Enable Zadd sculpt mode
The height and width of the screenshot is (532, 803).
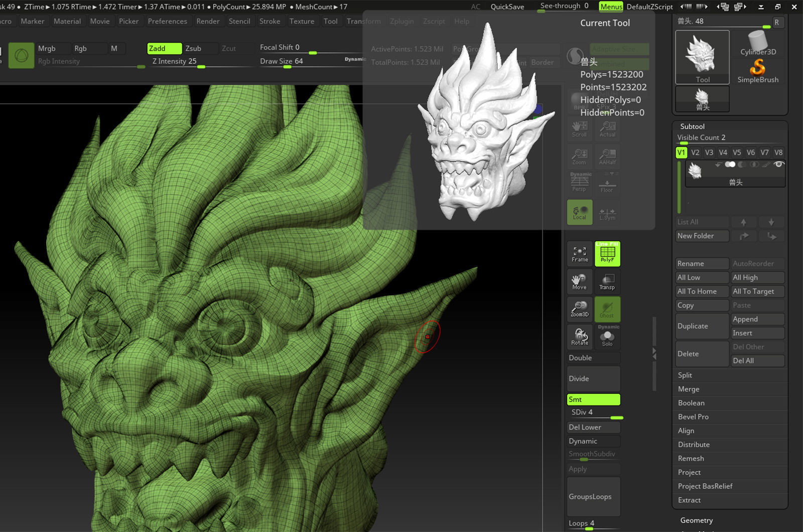click(x=164, y=48)
